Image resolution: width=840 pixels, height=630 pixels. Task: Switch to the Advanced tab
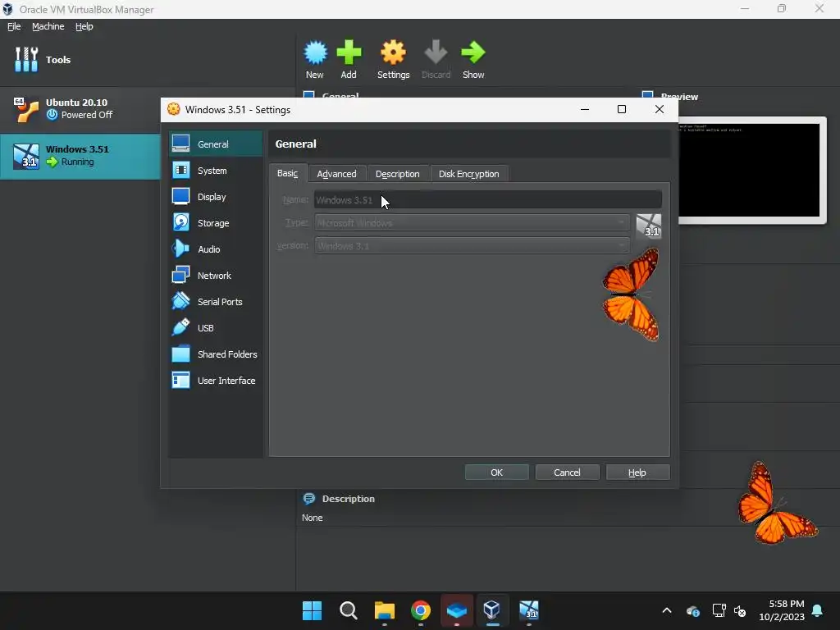(336, 174)
